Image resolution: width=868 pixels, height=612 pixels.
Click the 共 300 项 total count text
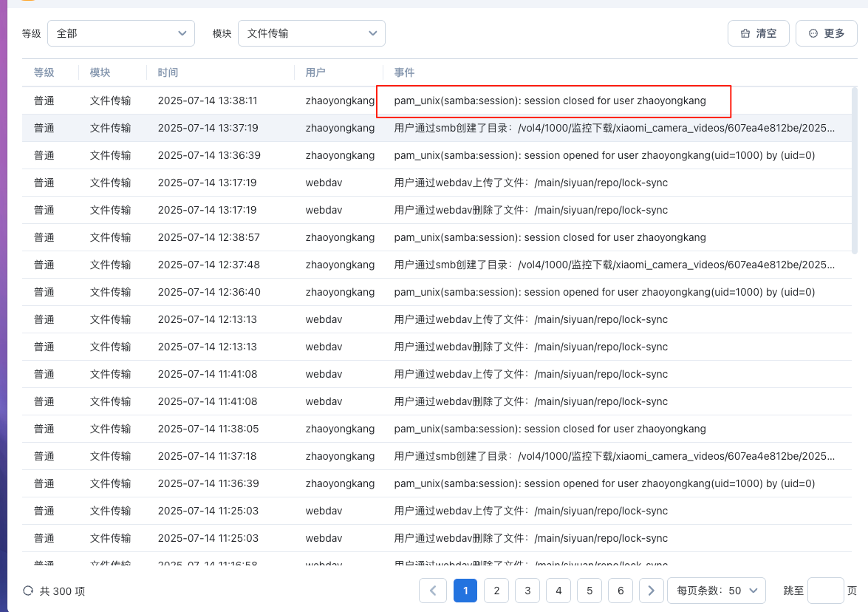click(63, 591)
